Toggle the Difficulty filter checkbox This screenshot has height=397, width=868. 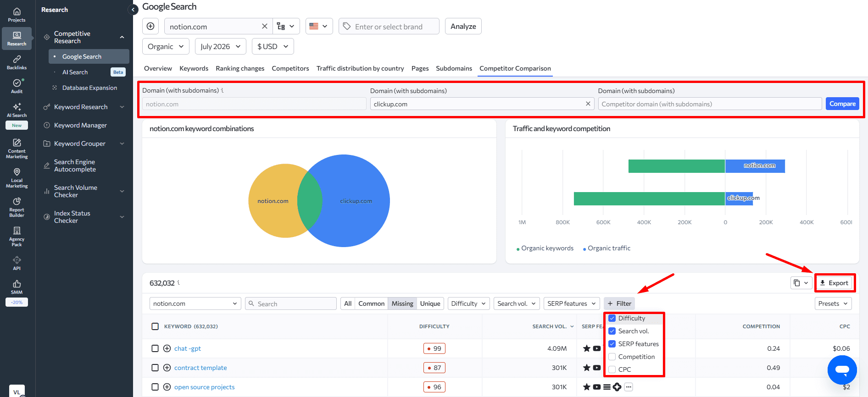click(612, 318)
